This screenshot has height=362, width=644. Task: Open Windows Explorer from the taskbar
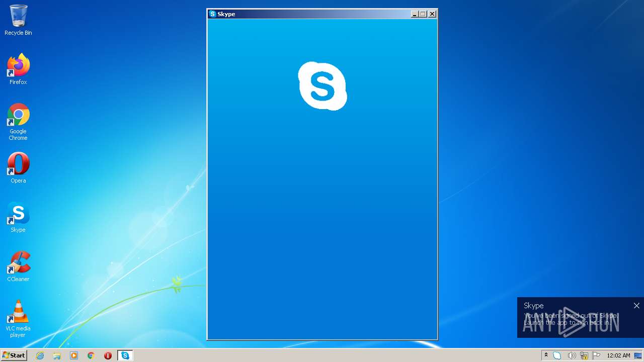[57, 355]
